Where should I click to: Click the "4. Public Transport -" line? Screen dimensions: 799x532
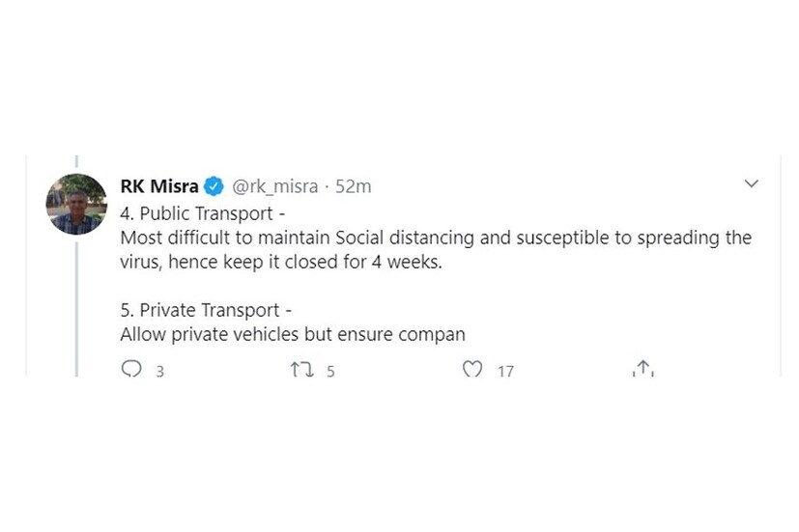click(x=204, y=213)
